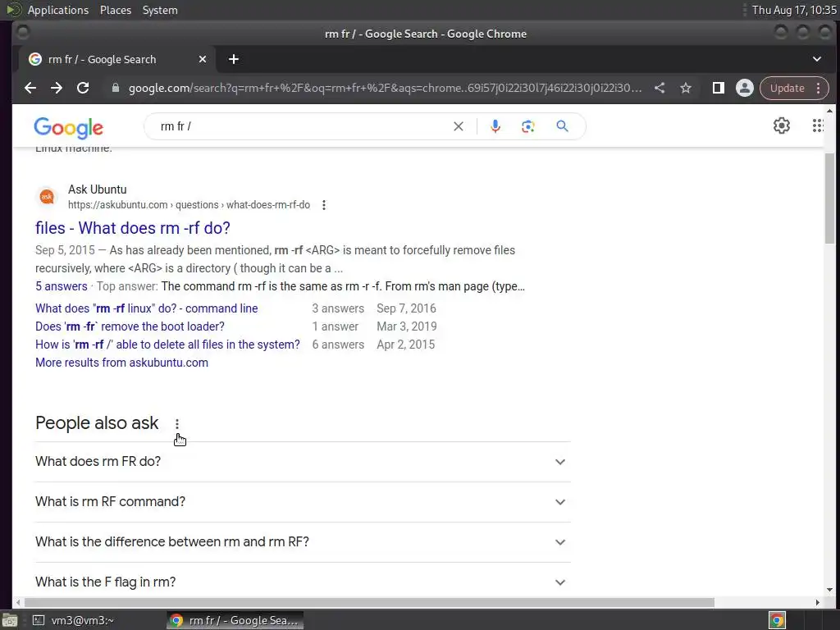Submit search with magnifying glass

pyautogui.click(x=562, y=126)
